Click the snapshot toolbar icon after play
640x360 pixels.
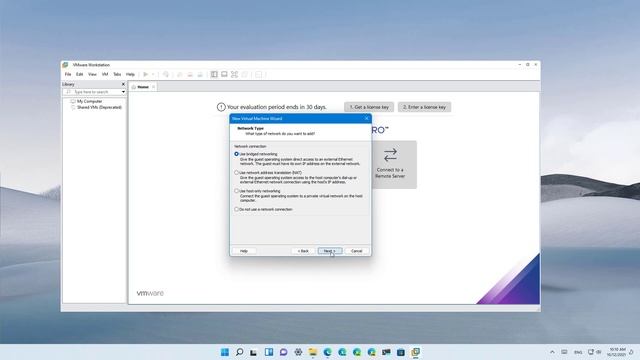point(166,74)
